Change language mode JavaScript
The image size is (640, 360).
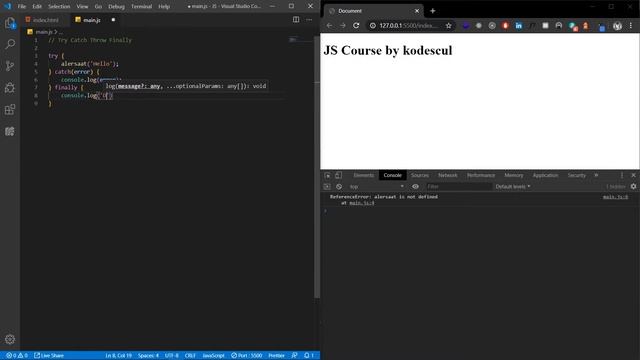[213, 356]
